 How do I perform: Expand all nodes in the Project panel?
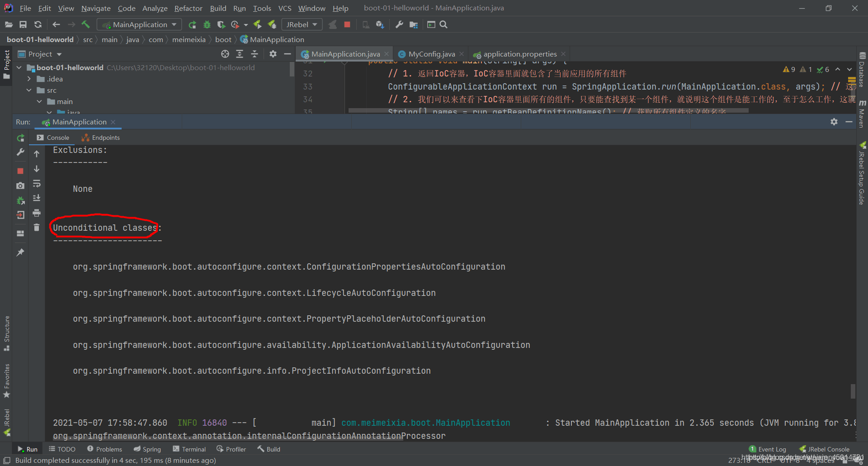(240, 54)
